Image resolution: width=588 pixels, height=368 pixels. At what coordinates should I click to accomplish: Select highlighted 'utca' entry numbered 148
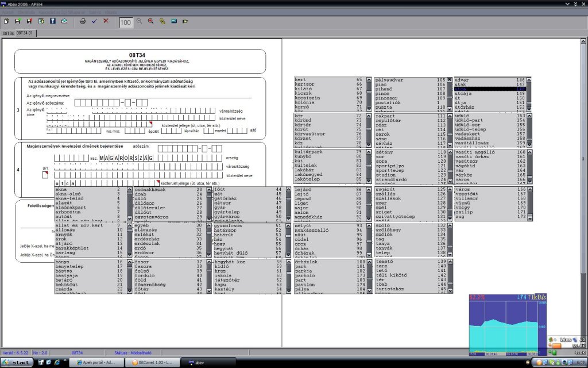click(489, 89)
